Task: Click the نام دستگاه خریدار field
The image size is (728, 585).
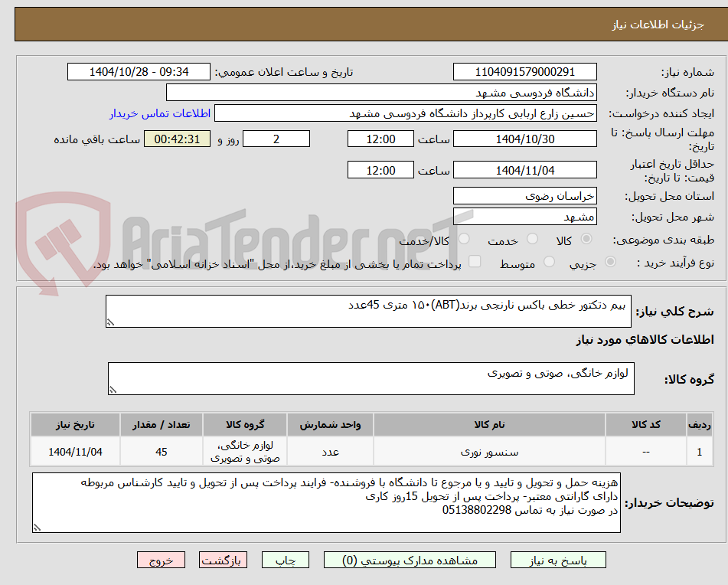Action: click(381, 93)
